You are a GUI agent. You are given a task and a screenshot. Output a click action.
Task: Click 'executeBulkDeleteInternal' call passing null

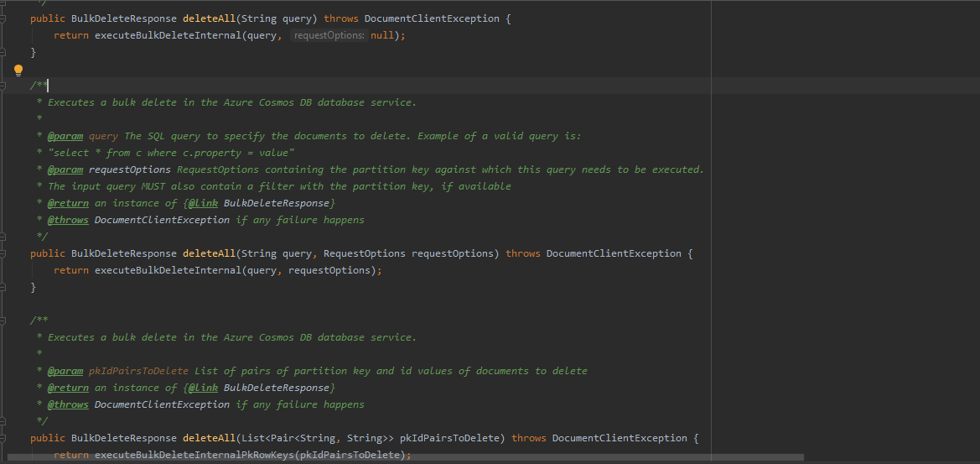tap(169, 35)
